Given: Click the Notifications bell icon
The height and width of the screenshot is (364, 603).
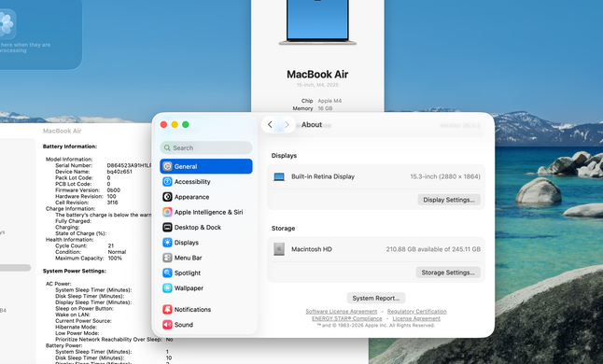Looking at the screenshot, I should 167,310.
